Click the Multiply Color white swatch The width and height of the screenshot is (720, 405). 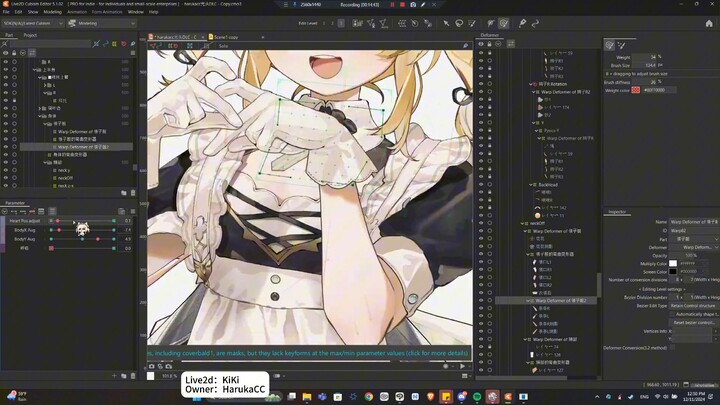(673, 264)
